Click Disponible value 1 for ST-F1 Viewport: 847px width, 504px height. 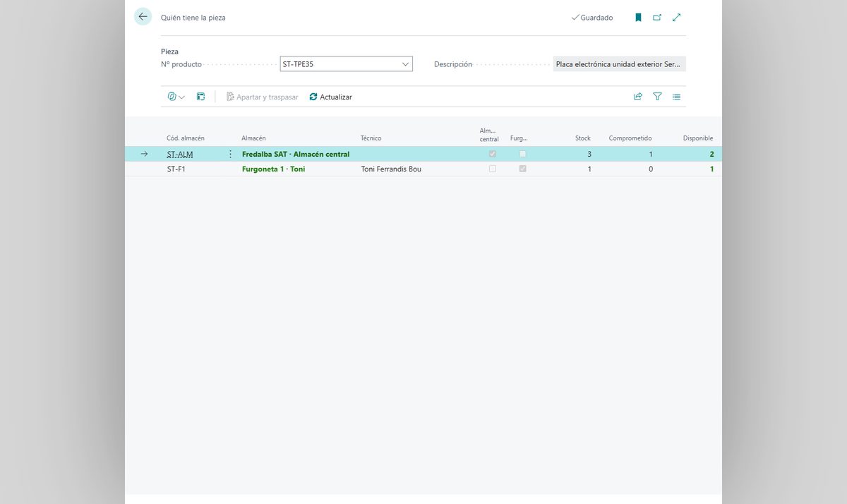(711, 169)
